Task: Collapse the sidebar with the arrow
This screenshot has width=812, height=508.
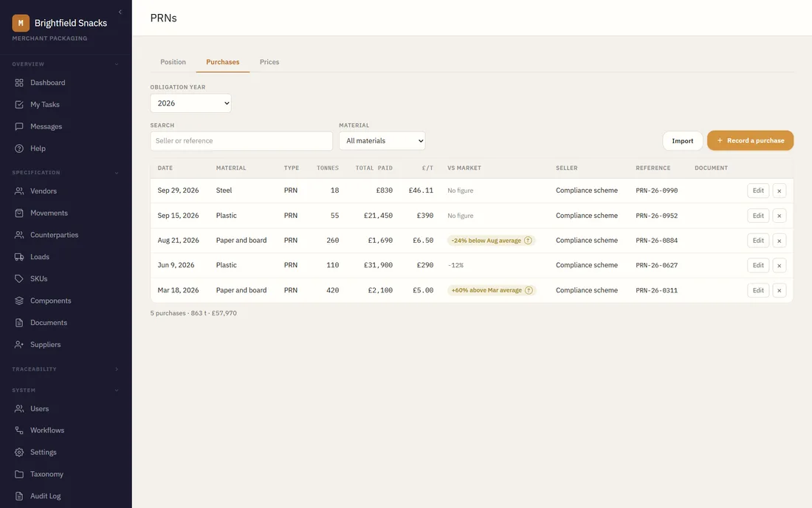Action: point(120,12)
